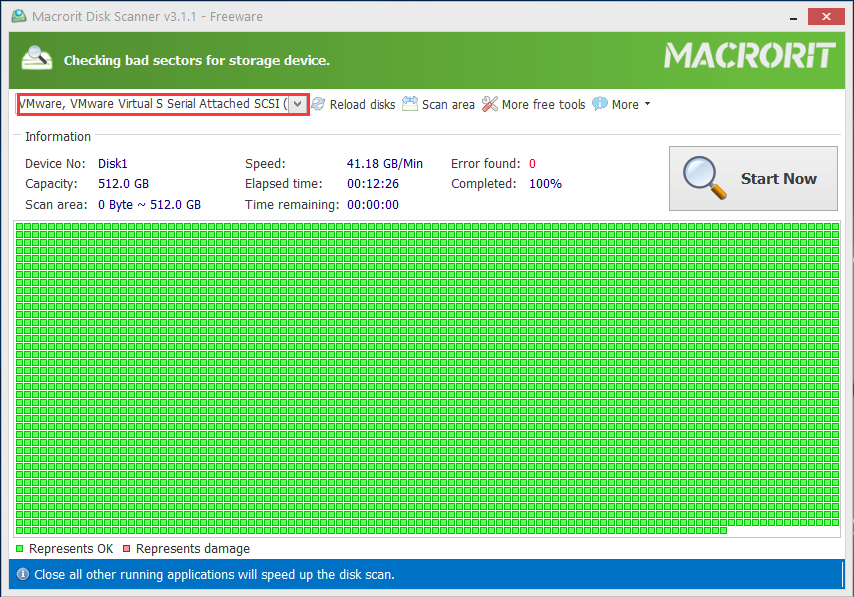Click the Capacity value 512.0 GB

(124, 184)
